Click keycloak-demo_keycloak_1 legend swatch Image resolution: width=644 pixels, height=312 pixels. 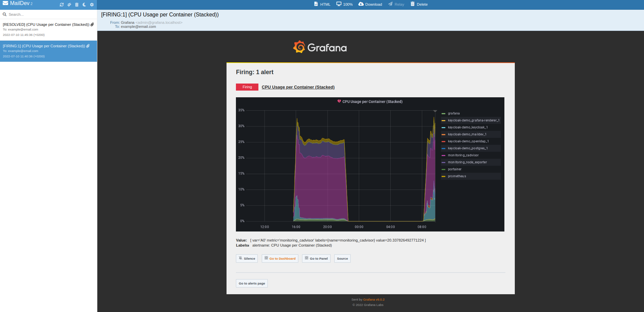443,128
